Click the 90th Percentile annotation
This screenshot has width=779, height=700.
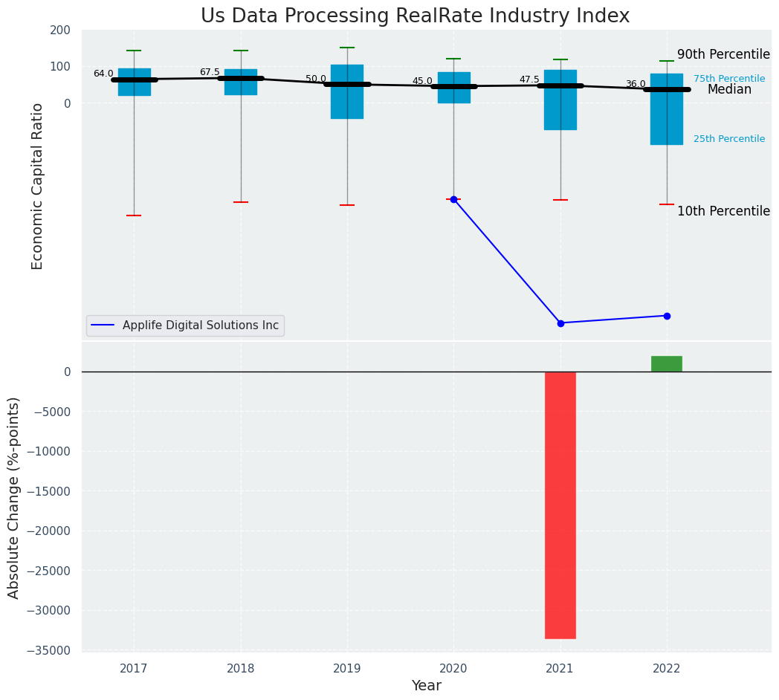tap(723, 54)
